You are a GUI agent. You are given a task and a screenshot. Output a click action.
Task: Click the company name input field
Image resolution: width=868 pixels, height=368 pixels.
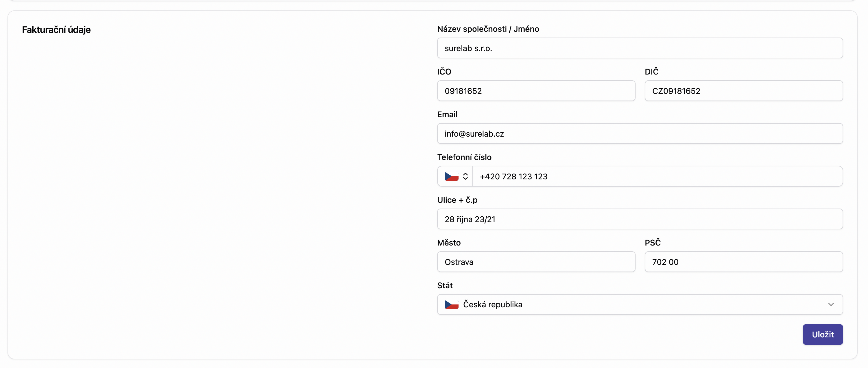[640, 48]
